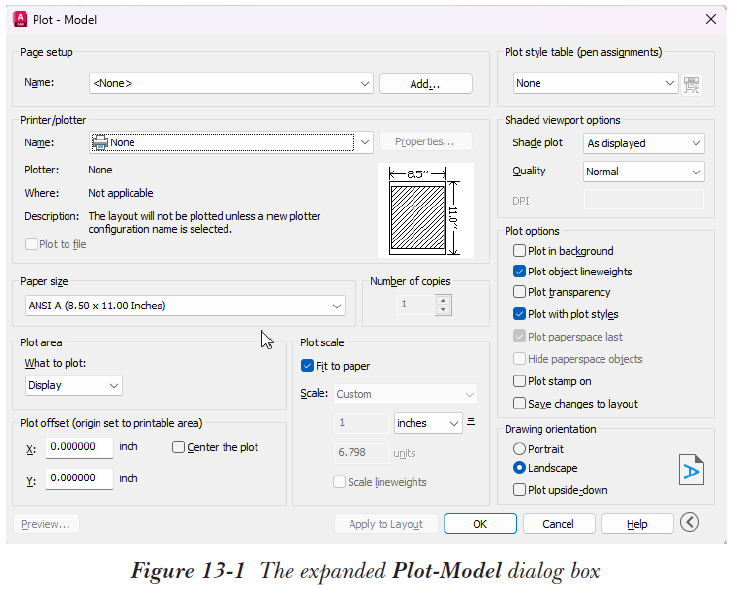Screen dimensions: 732x589
Task: Open the inches units dropdown
Action: coord(428,423)
